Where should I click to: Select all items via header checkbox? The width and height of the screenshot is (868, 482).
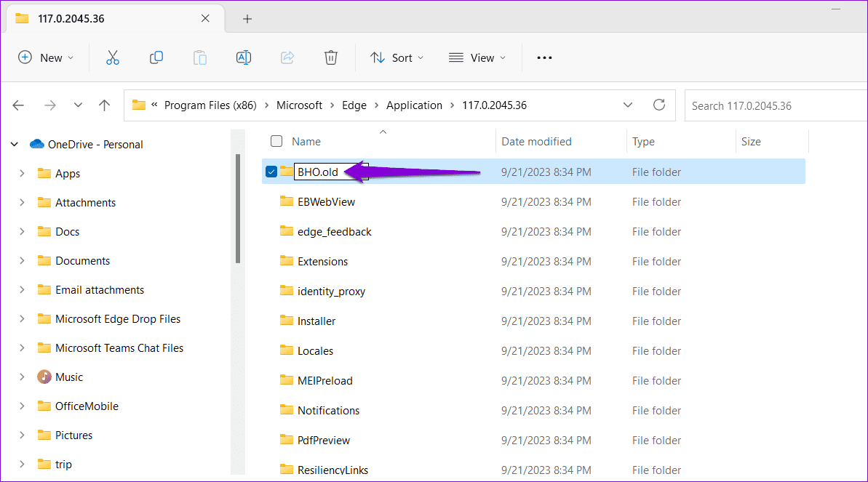pos(276,141)
